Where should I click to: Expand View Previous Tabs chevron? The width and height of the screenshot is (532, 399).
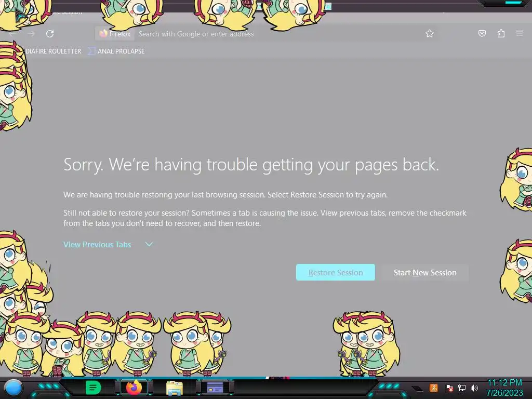point(149,244)
